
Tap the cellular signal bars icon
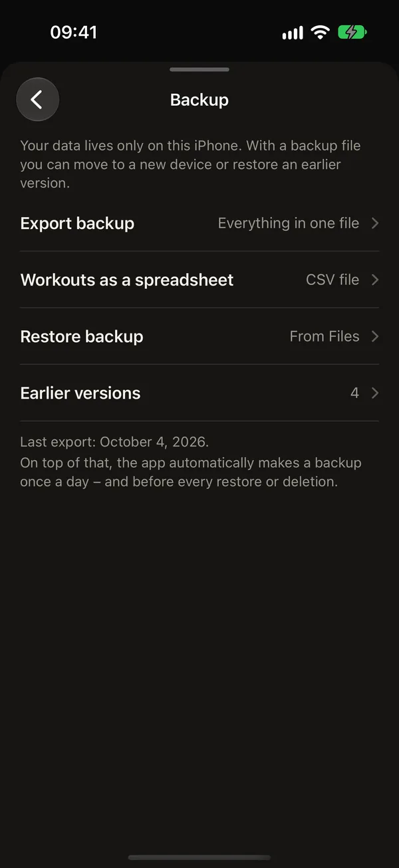[x=293, y=33]
